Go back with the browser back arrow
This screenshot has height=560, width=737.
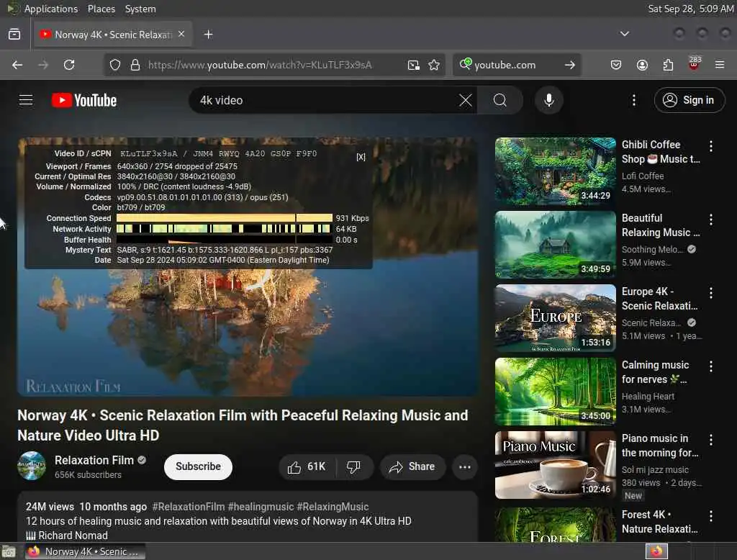click(x=17, y=65)
